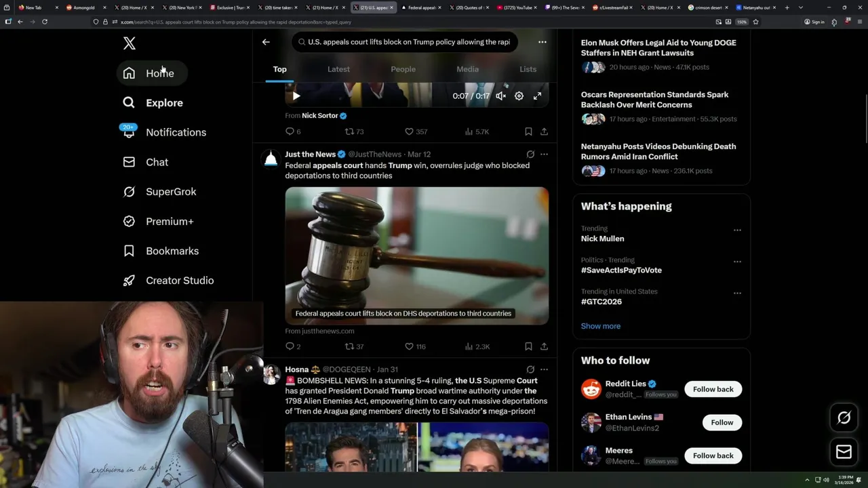
Task: Reply to Nick Sortor video post
Action: coord(292,131)
